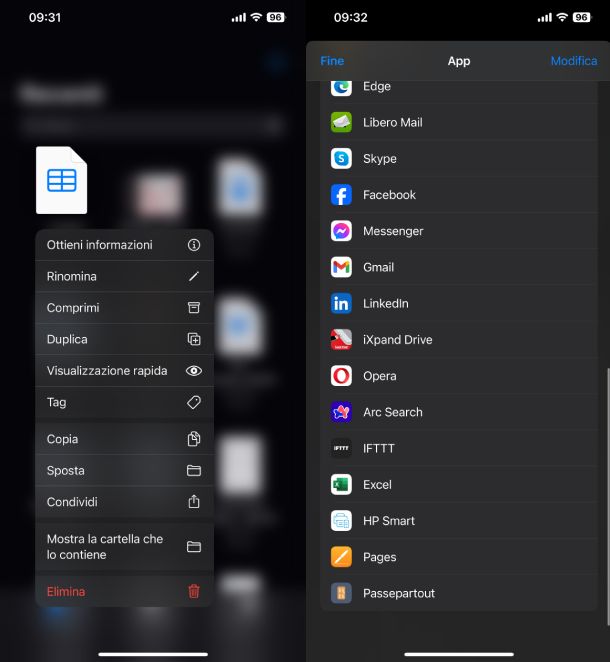Viewport: 610px width, 662px height.
Task: Tap the Opera app icon
Action: (x=341, y=376)
